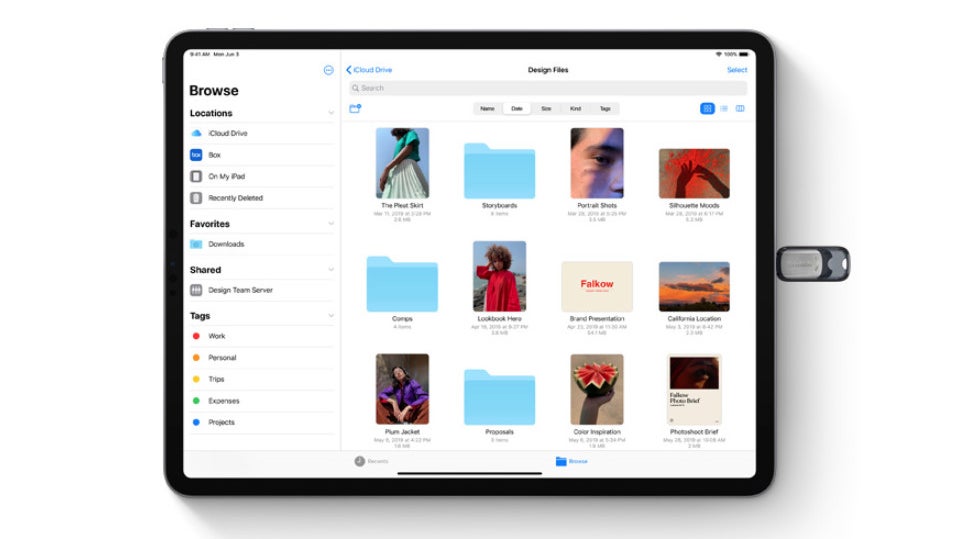Click the new folder icon
This screenshot has width=958, height=539.
point(355,109)
